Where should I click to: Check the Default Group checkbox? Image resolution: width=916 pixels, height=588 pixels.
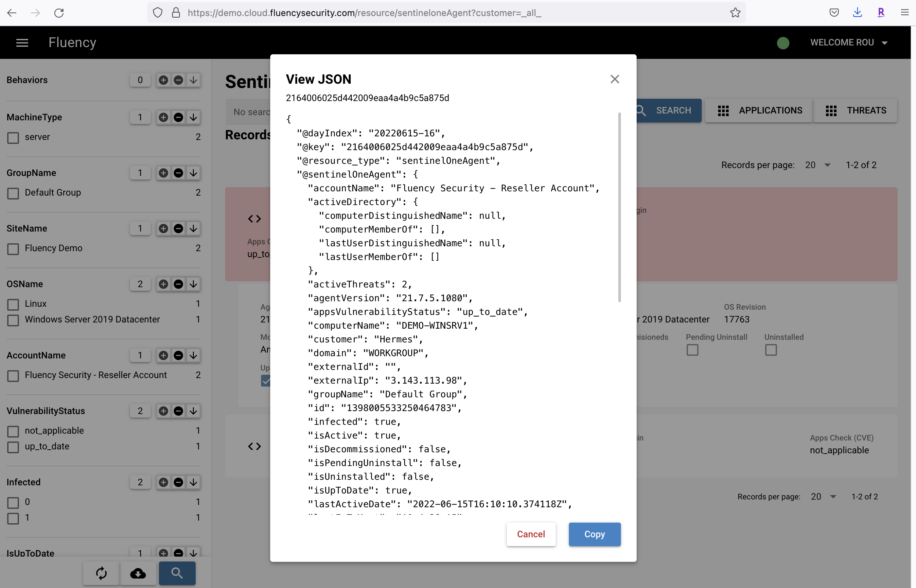pos(13,193)
